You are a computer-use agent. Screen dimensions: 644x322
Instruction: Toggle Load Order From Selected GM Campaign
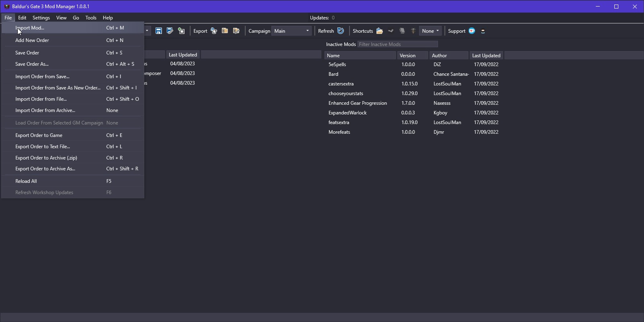tap(59, 122)
